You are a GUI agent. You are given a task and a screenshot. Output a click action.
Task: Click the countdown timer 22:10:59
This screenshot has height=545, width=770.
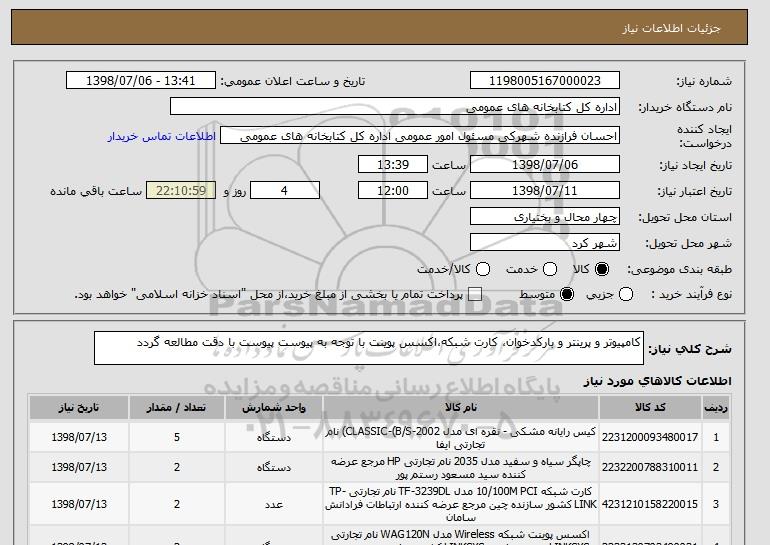click(181, 191)
